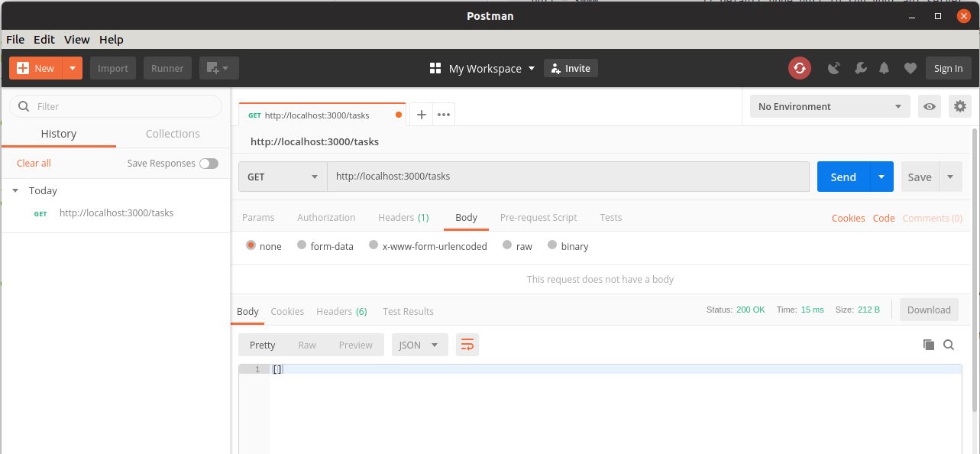Screen dimensions: 980x454
Task: Toggle the wrap lines icon in response
Action: (467, 345)
